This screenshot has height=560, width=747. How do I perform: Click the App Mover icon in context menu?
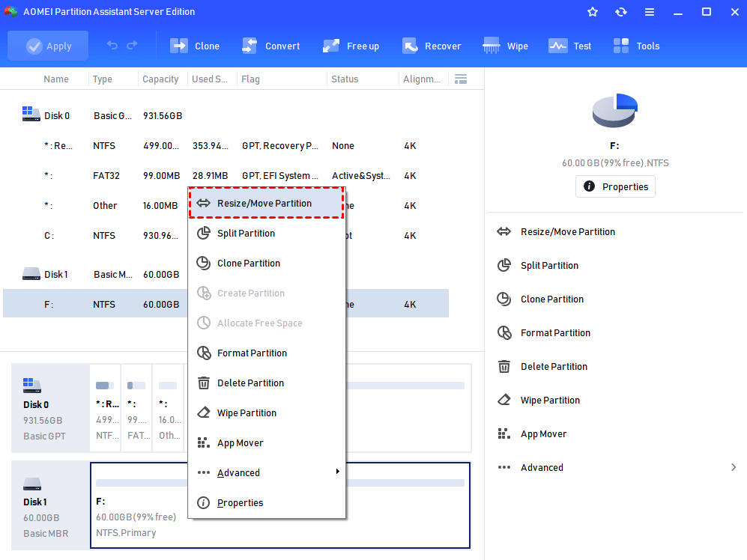(204, 443)
